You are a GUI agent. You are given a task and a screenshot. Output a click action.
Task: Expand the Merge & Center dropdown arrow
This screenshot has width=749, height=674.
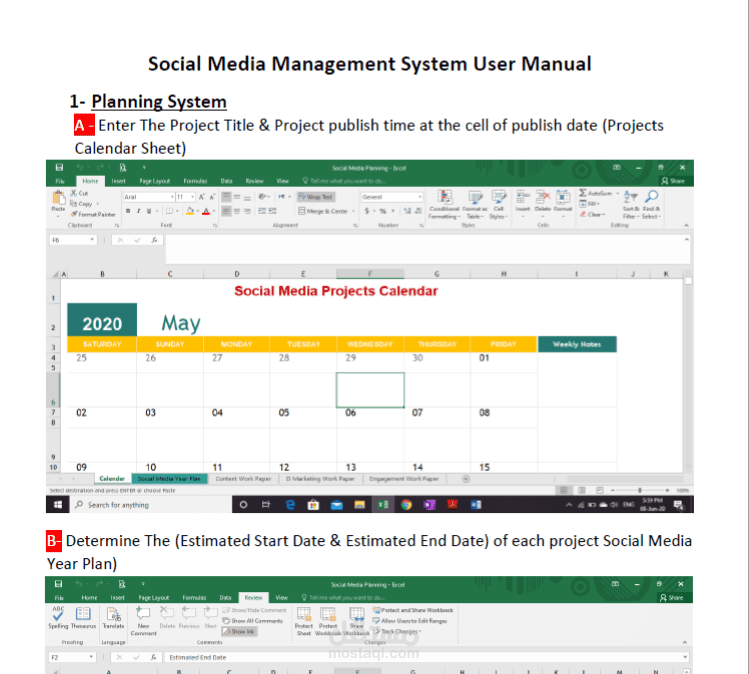tap(353, 211)
